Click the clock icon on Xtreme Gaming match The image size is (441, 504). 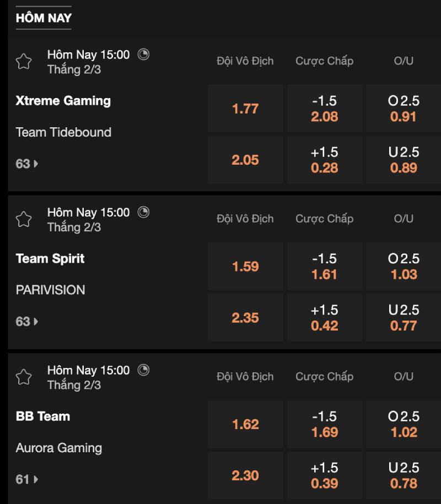[143, 54]
